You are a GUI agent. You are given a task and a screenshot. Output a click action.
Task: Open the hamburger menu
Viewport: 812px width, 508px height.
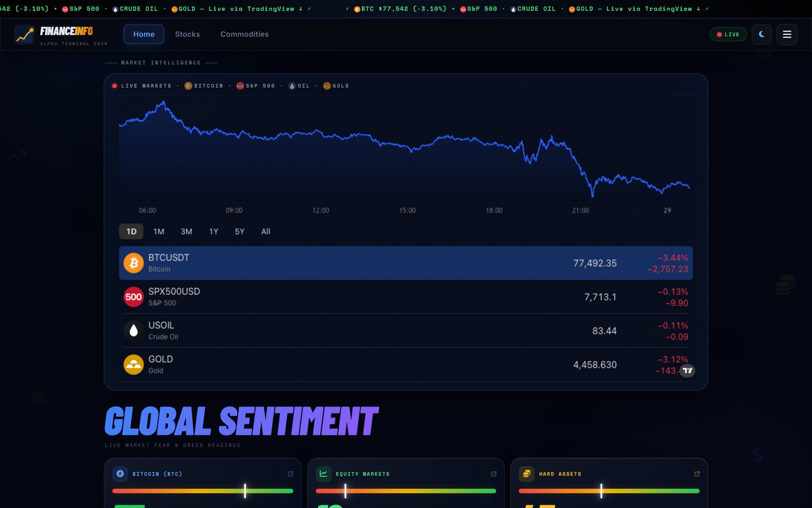tap(787, 34)
